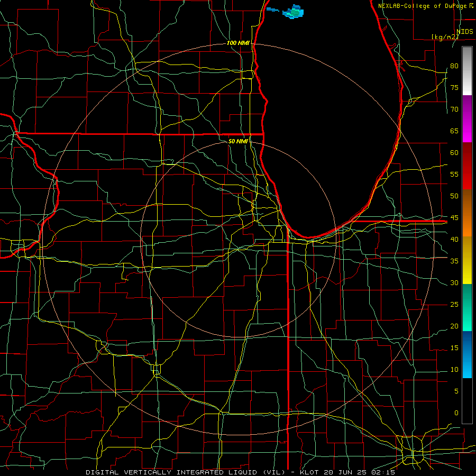This screenshot has height=476, width=476.
Task: Click the 0 value on the scale
Action: (x=456, y=413)
